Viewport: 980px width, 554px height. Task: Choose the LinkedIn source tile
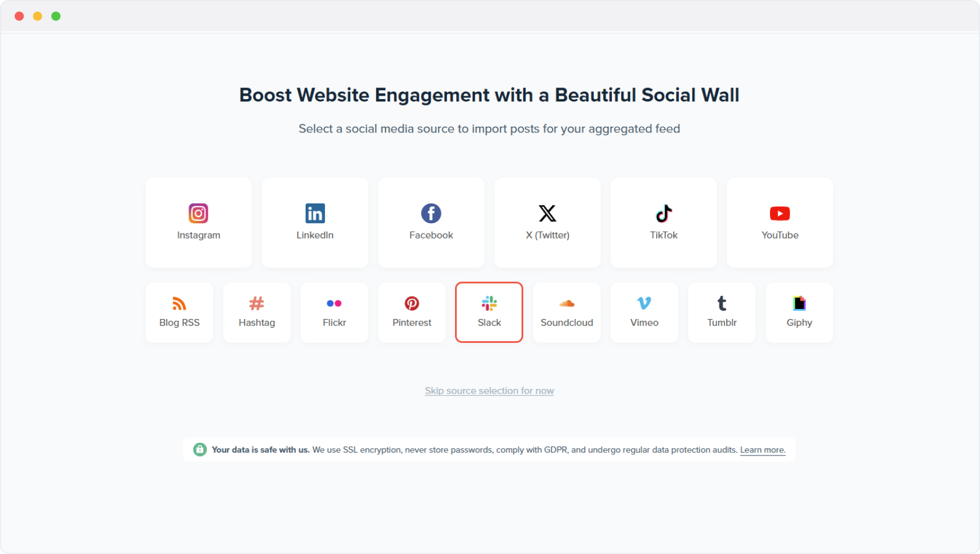click(x=314, y=223)
